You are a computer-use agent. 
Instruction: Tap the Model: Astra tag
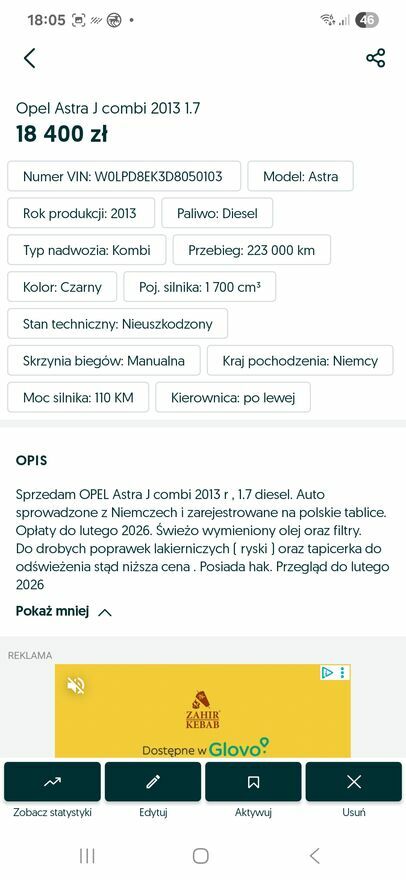pos(300,176)
